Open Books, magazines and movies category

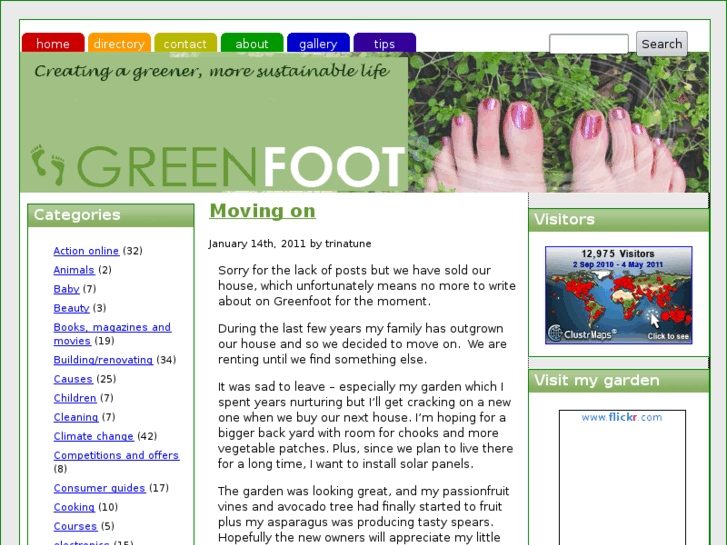112,333
